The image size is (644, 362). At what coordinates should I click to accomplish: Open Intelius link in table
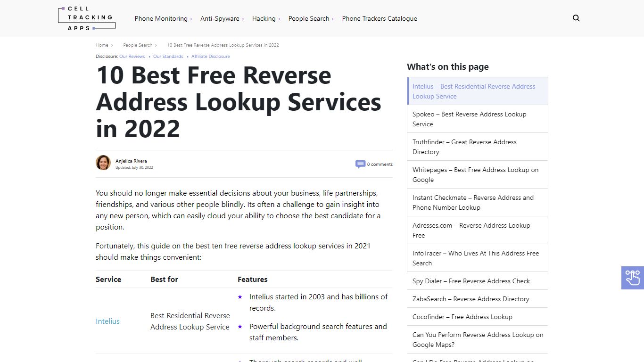pos(108,321)
